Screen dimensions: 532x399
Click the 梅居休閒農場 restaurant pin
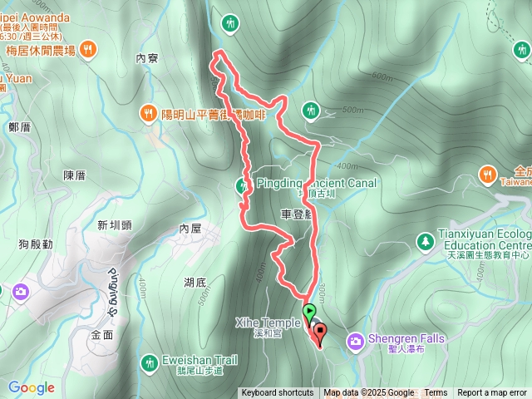click(x=89, y=51)
